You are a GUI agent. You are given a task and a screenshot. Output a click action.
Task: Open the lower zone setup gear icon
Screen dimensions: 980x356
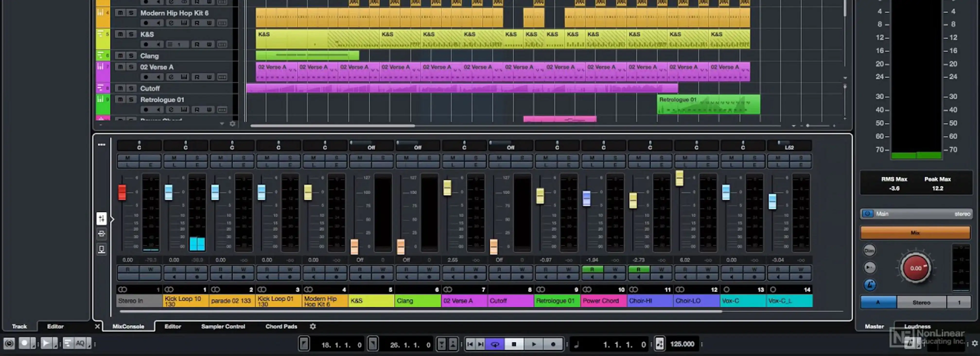pos(313,326)
